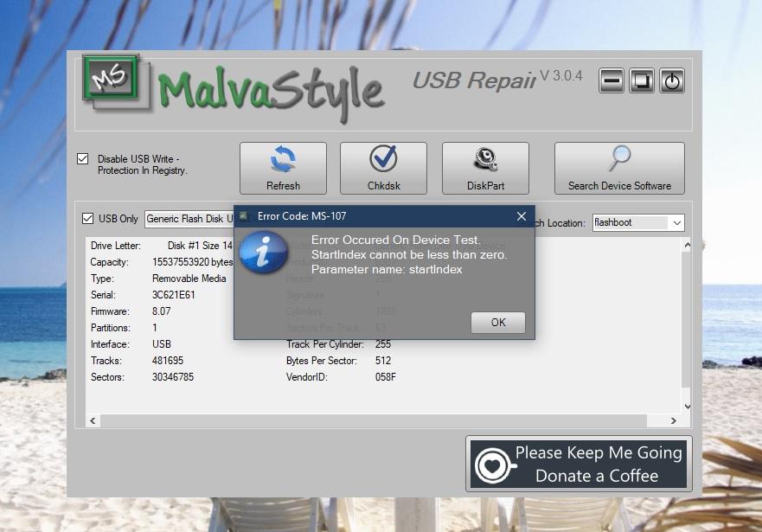
Task: Select Bytes Per Sector value 512
Action: (x=383, y=361)
